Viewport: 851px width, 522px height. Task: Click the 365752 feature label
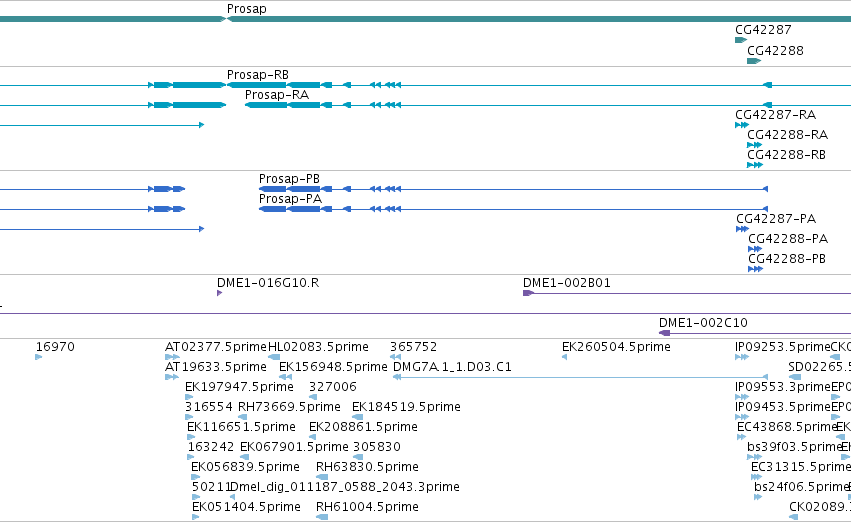[414, 347]
